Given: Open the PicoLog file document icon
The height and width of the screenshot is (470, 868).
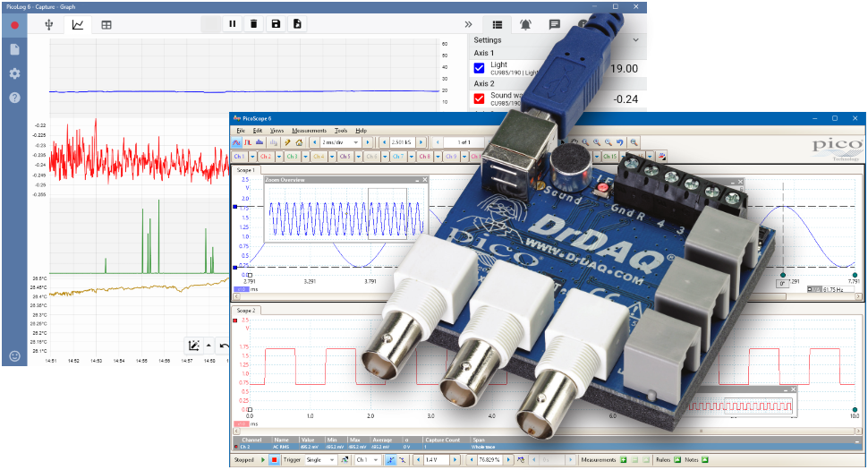Looking at the screenshot, I should pos(15,49).
